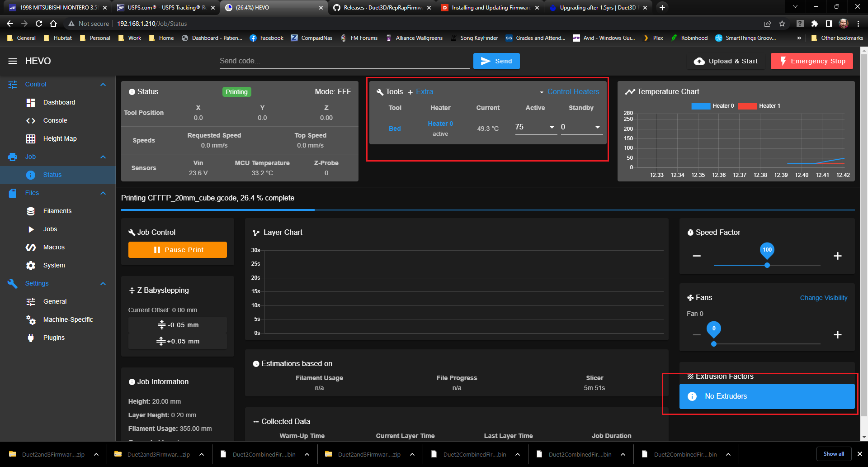Toggle Bed tool active state
Viewport: 868px width, 467px height.
(395, 129)
